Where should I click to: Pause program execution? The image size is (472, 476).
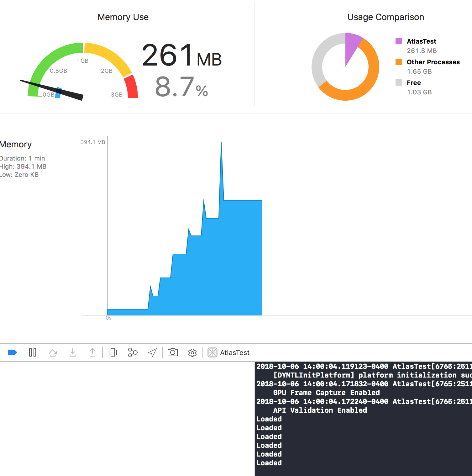[x=33, y=352]
